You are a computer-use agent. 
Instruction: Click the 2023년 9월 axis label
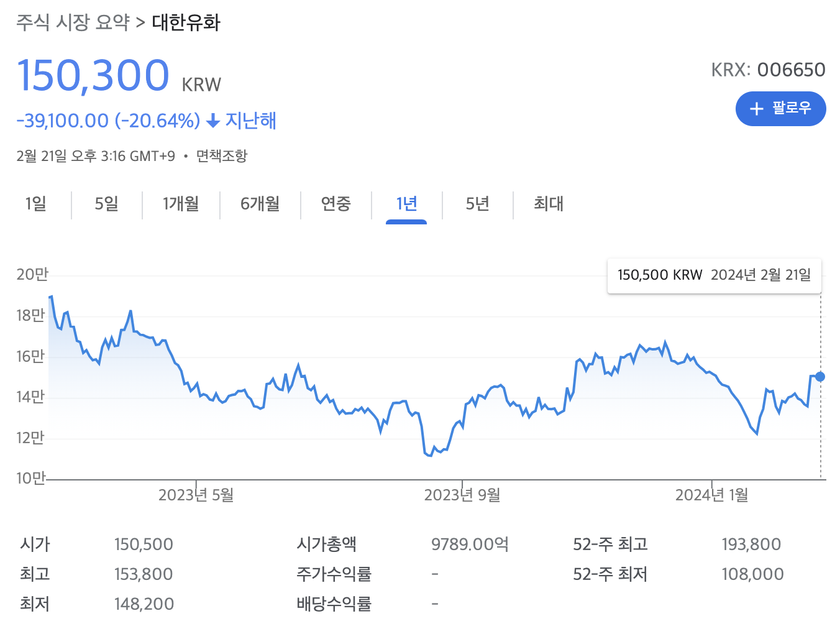462,495
